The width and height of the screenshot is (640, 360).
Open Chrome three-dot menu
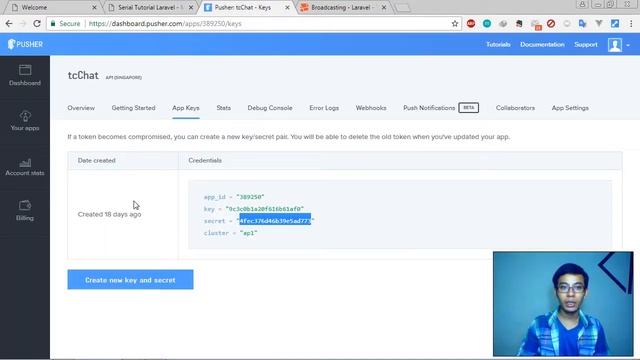[631, 24]
